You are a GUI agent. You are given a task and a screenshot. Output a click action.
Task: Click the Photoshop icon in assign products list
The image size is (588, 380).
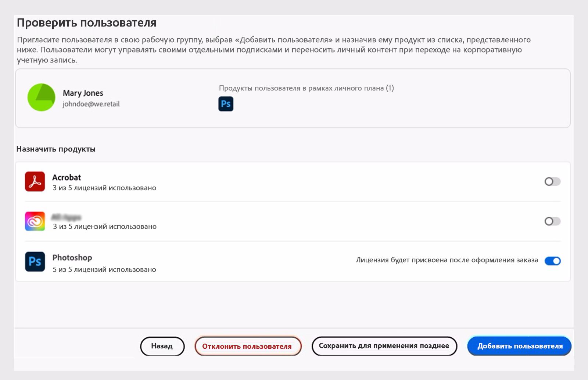pyautogui.click(x=35, y=262)
